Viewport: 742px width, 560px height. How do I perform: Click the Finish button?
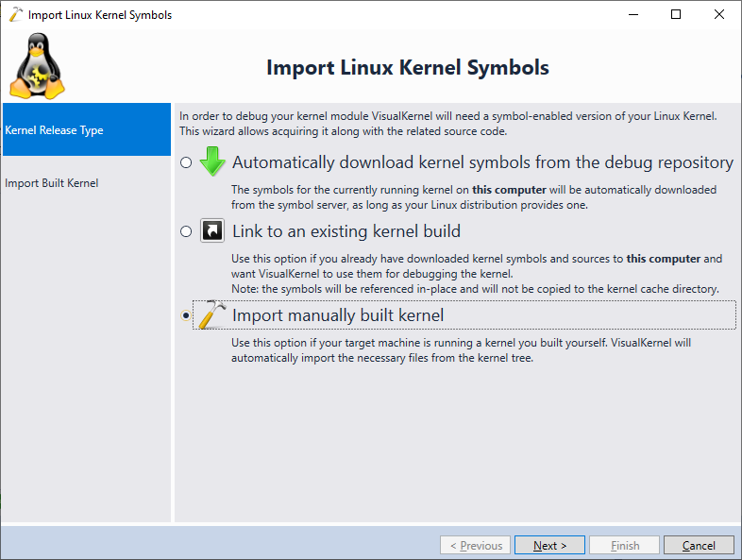(x=625, y=545)
